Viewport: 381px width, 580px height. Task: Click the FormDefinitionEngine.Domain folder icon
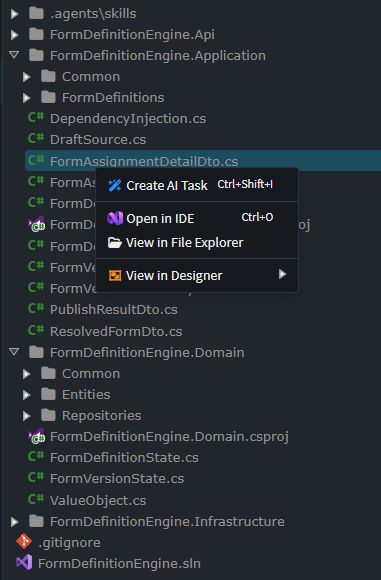point(36,352)
